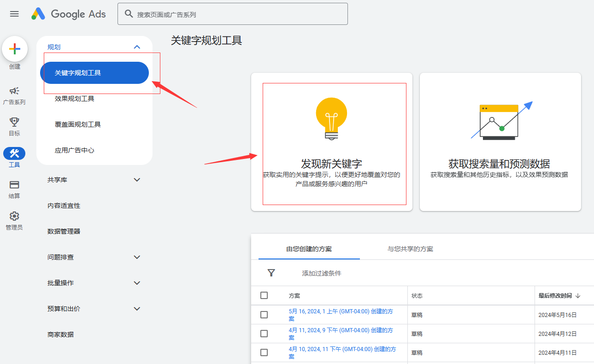Collapse the 规划 section

[136, 47]
